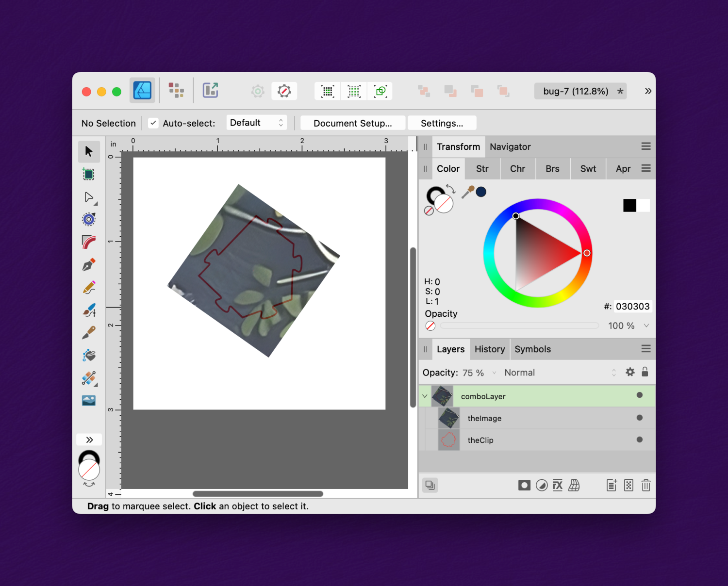Click the green overlapping shapes toolbar icon

coord(381,91)
